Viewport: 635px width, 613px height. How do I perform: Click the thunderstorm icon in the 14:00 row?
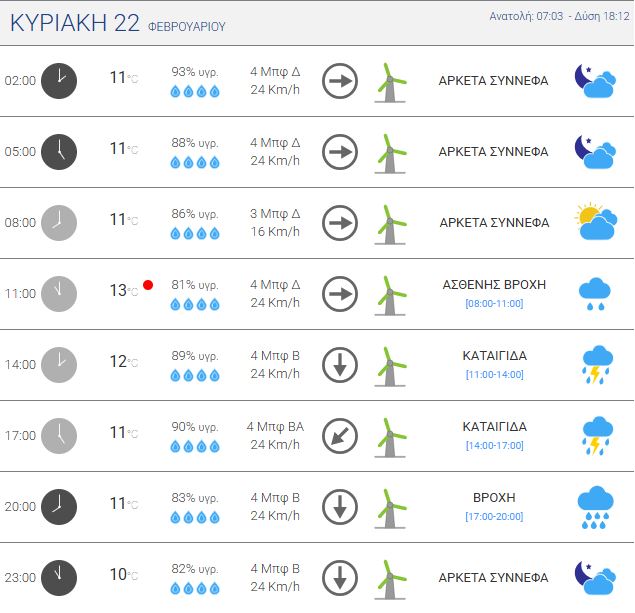pos(596,364)
